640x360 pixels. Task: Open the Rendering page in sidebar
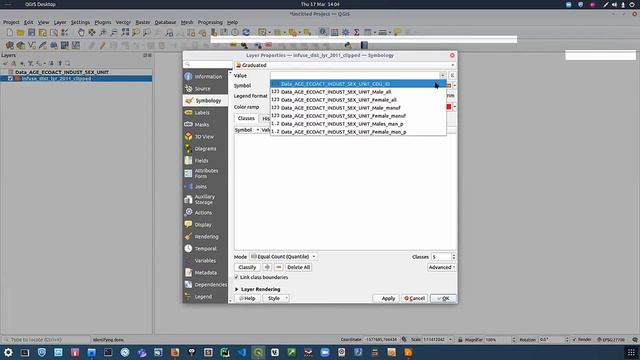[205, 237]
